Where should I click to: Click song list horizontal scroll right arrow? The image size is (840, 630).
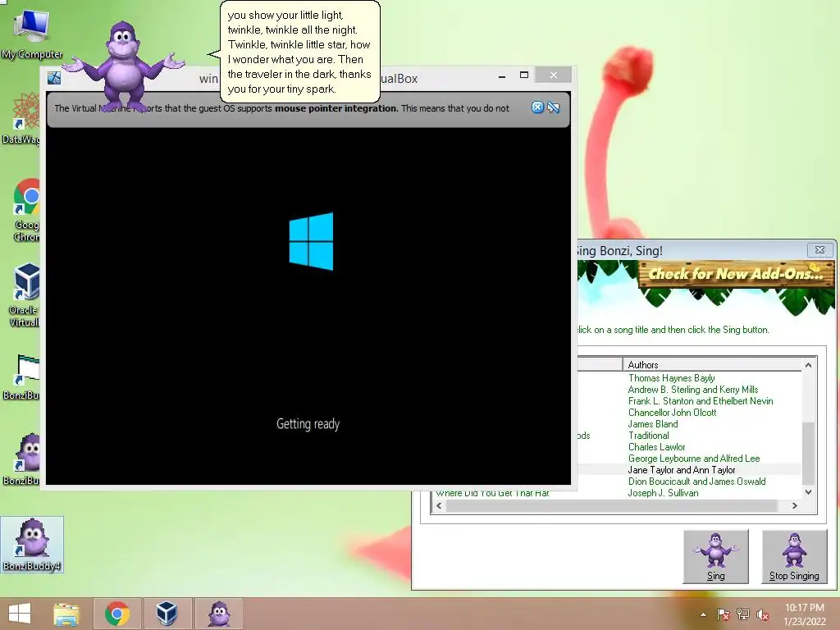click(794, 505)
